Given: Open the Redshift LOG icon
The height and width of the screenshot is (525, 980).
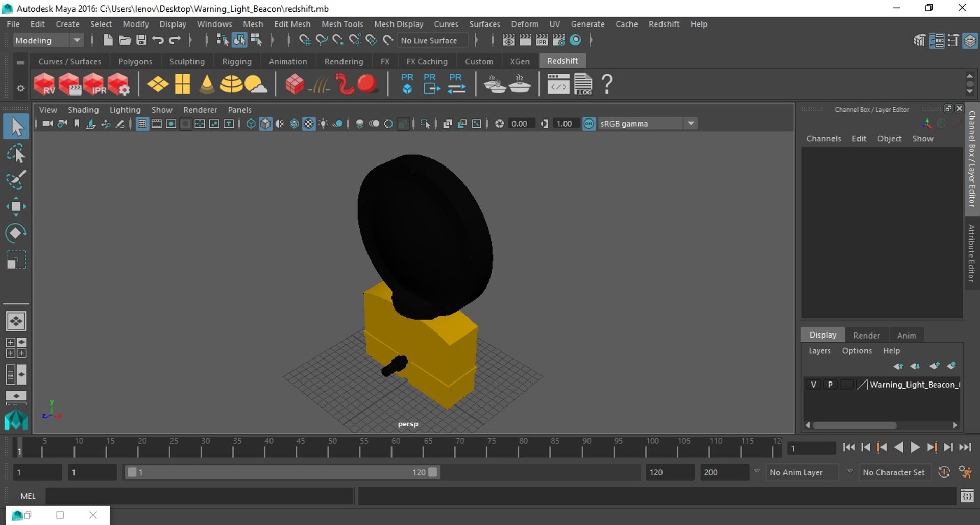Looking at the screenshot, I should [x=583, y=84].
